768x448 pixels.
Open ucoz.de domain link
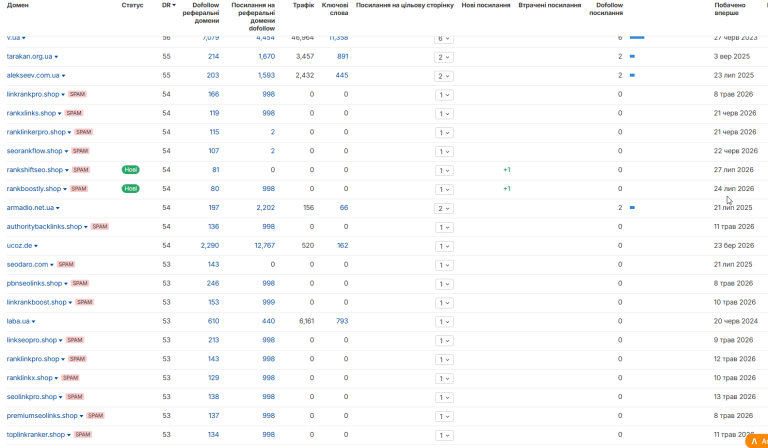pyautogui.click(x=19, y=245)
